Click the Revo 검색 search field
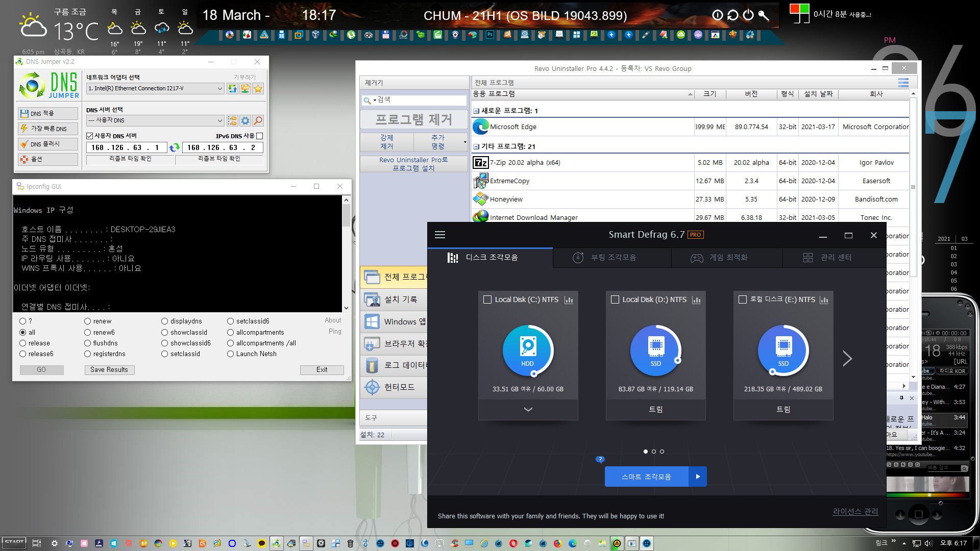Screen dimensions: 980x551 414,100
